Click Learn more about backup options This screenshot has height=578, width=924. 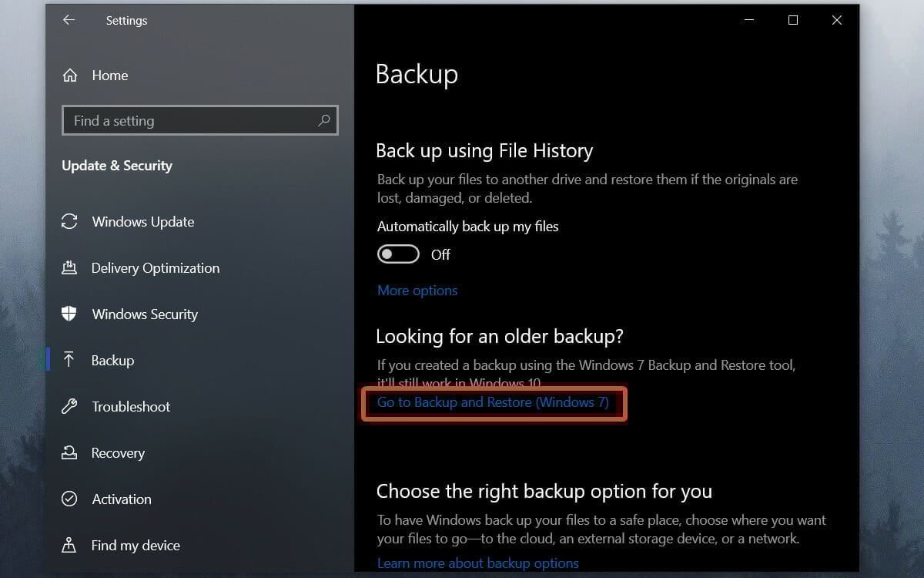477,563
